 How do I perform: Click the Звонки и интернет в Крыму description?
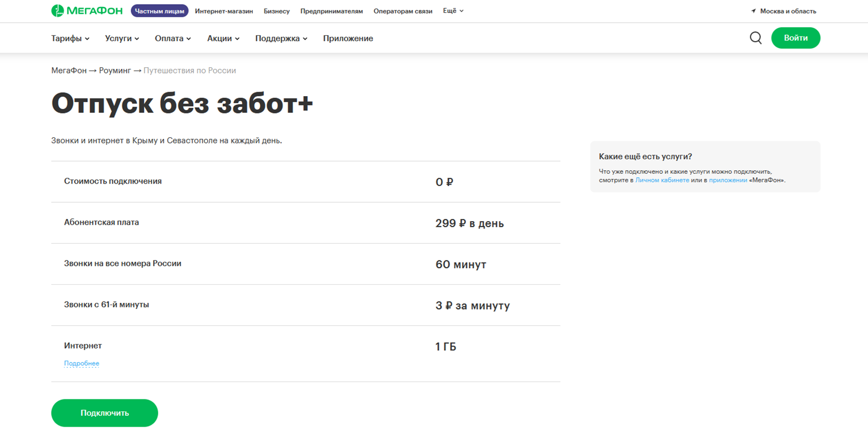tap(167, 141)
